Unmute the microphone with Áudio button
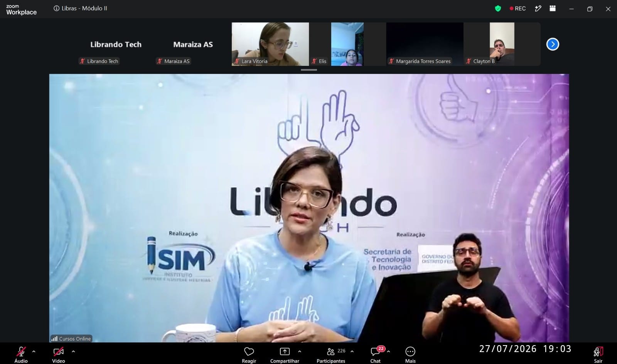The height and width of the screenshot is (364, 617). [21, 354]
